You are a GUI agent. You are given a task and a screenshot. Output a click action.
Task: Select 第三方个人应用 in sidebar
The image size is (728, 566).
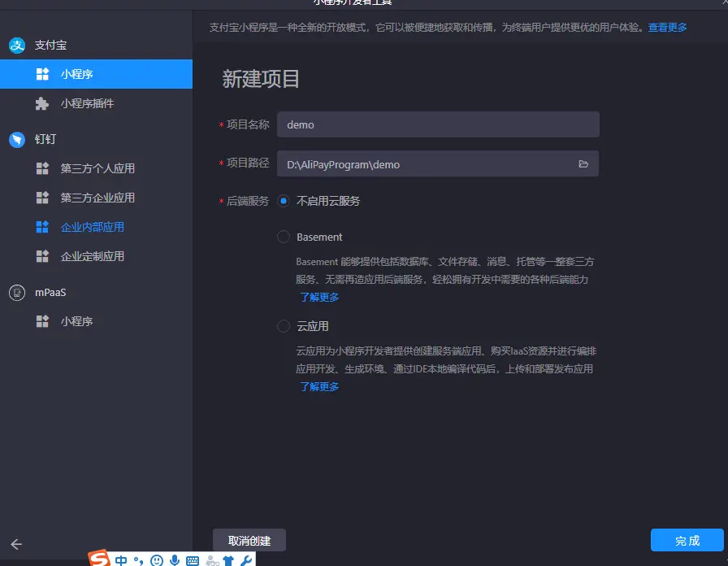pos(96,168)
